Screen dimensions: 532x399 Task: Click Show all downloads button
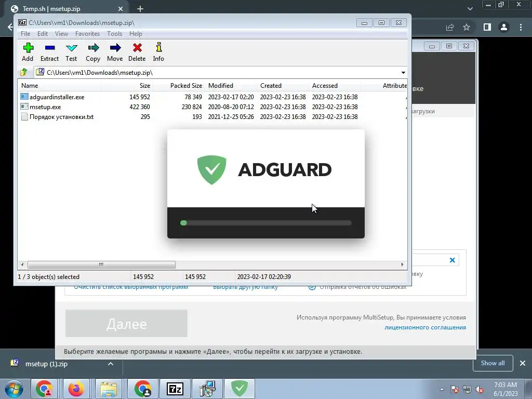(493, 363)
